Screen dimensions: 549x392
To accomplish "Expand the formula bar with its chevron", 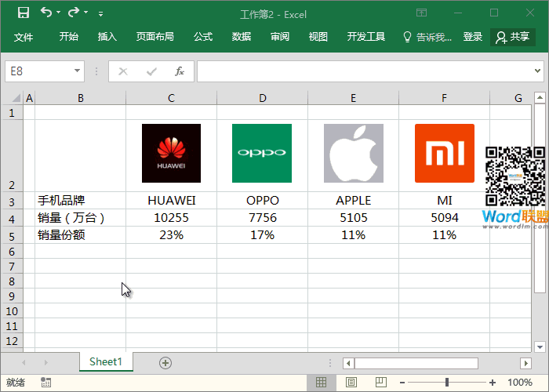I will [537, 71].
